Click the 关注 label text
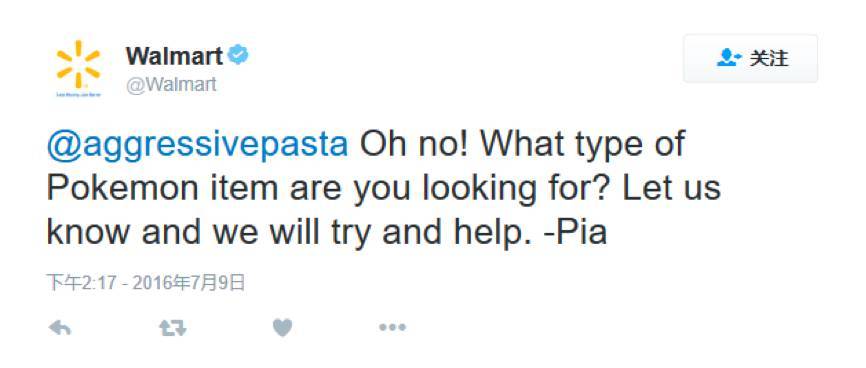This screenshot has height=368, width=866. [x=768, y=58]
